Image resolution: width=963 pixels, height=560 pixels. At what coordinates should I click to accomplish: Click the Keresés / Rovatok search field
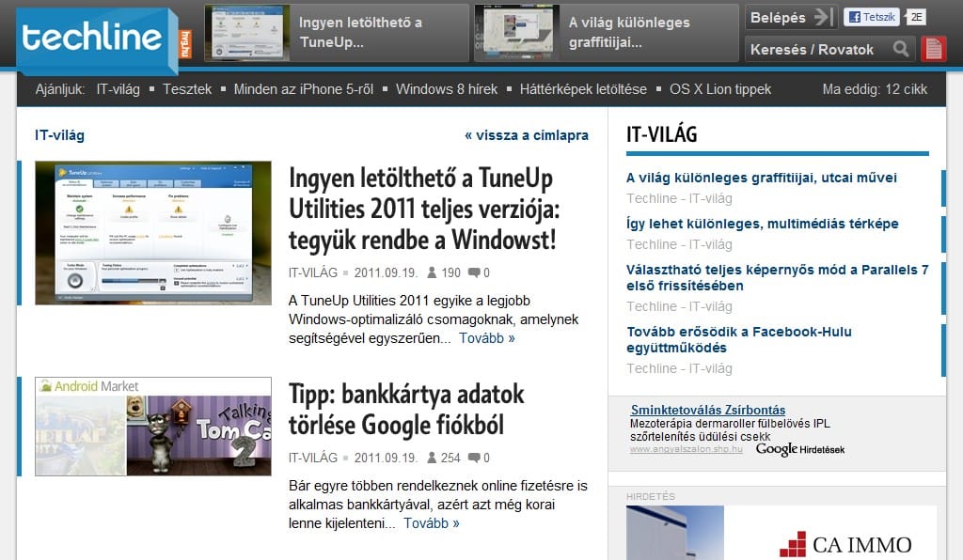click(829, 49)
